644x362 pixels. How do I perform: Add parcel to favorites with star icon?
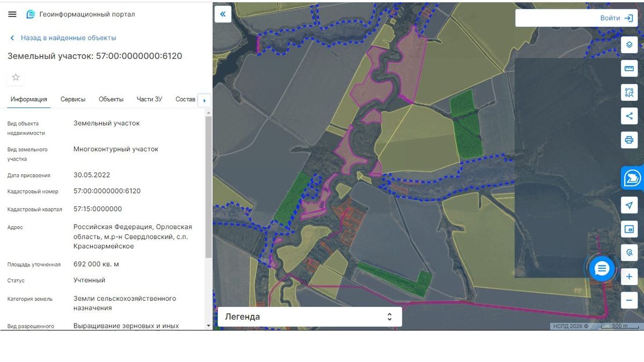click(16, 77)
